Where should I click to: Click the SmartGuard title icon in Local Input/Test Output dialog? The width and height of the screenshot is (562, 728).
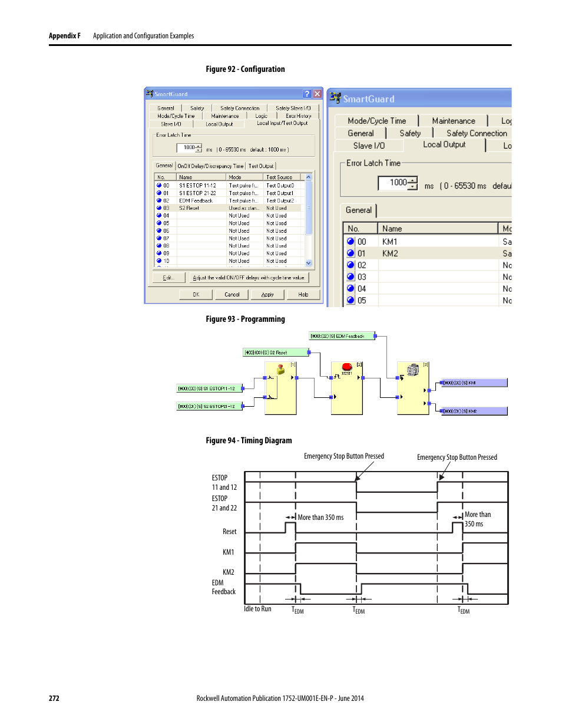pos(150,93)
